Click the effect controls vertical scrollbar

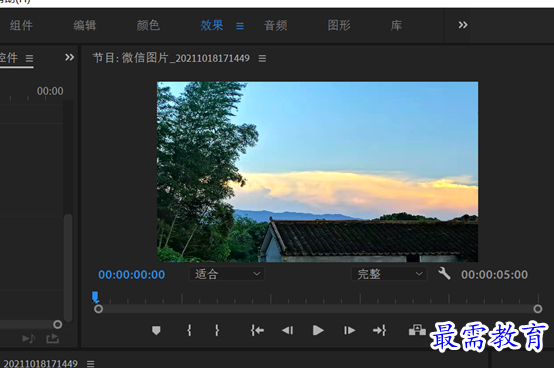pyautogui.click(x=68, y=267)
